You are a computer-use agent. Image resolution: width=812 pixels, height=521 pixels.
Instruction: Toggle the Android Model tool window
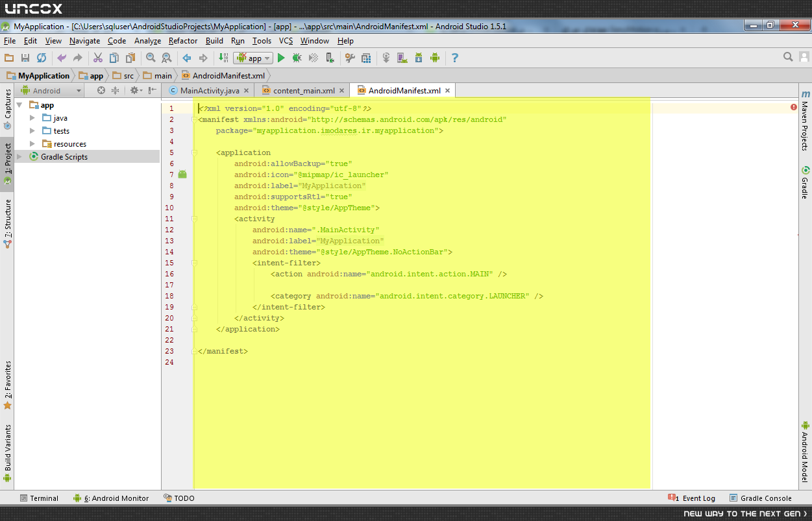coord(805,452)
